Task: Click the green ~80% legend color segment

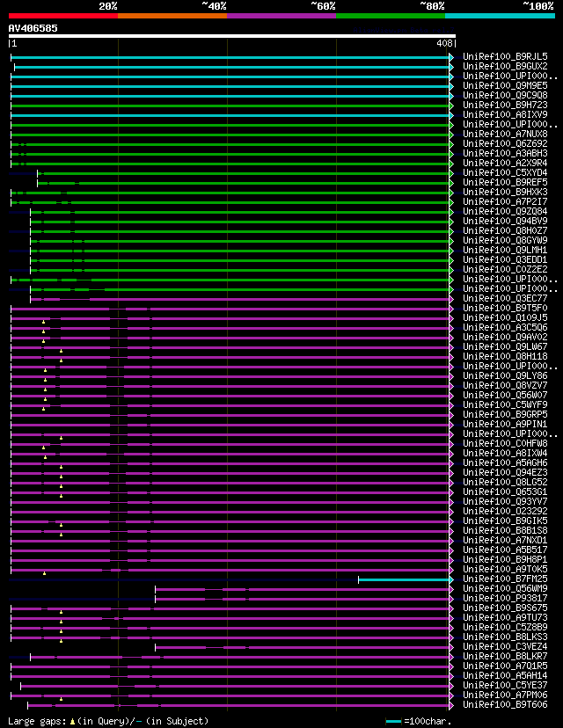Action: coord(391,16)
